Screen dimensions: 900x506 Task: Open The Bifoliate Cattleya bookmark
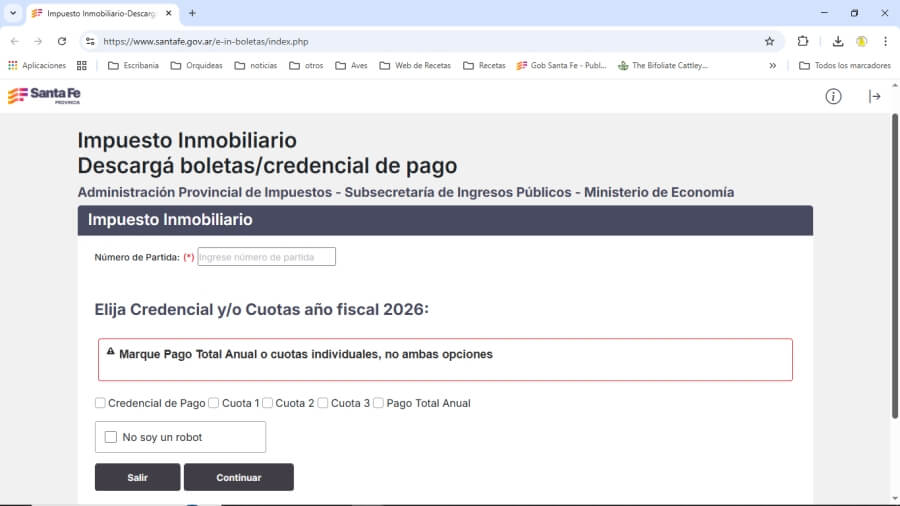[x=663, y=65]
